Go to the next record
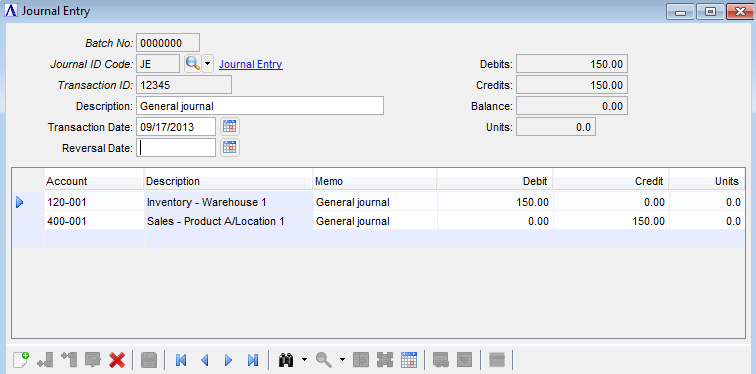Screen dimensions: 756x374 (229, 360)
